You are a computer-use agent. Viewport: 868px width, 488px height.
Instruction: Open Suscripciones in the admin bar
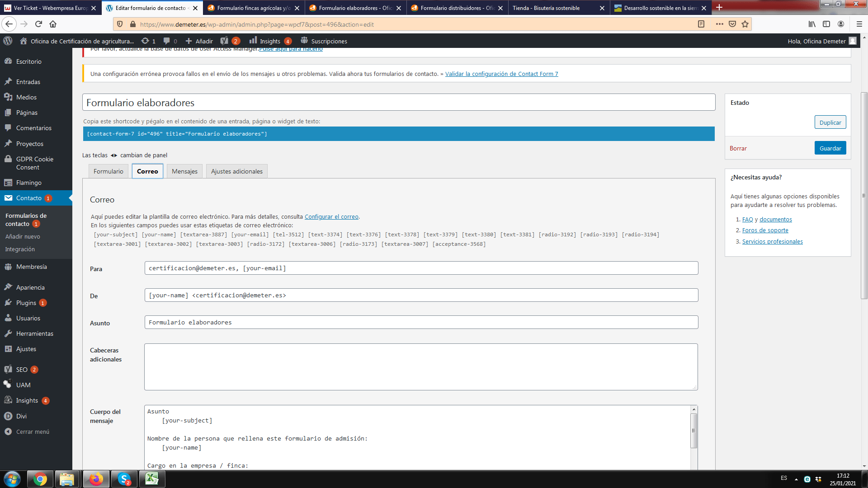324,41
